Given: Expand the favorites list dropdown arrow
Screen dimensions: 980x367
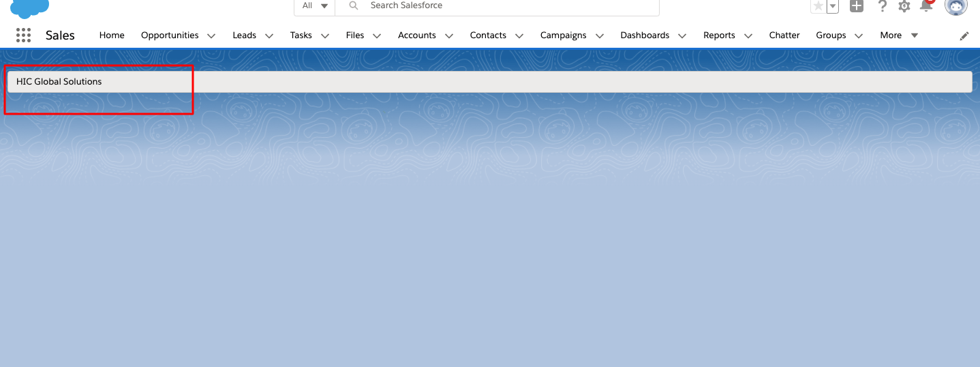Looking at the screenshot, I should tap(833, 6).
